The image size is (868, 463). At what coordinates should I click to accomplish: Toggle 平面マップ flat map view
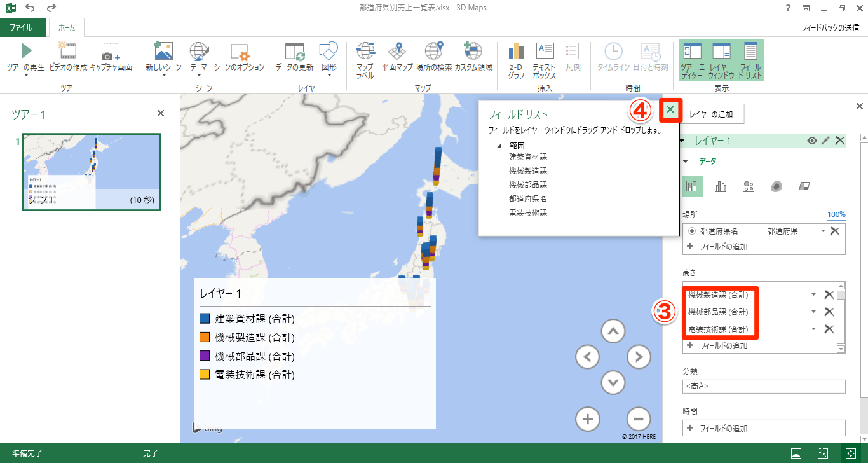click(397, 56)
